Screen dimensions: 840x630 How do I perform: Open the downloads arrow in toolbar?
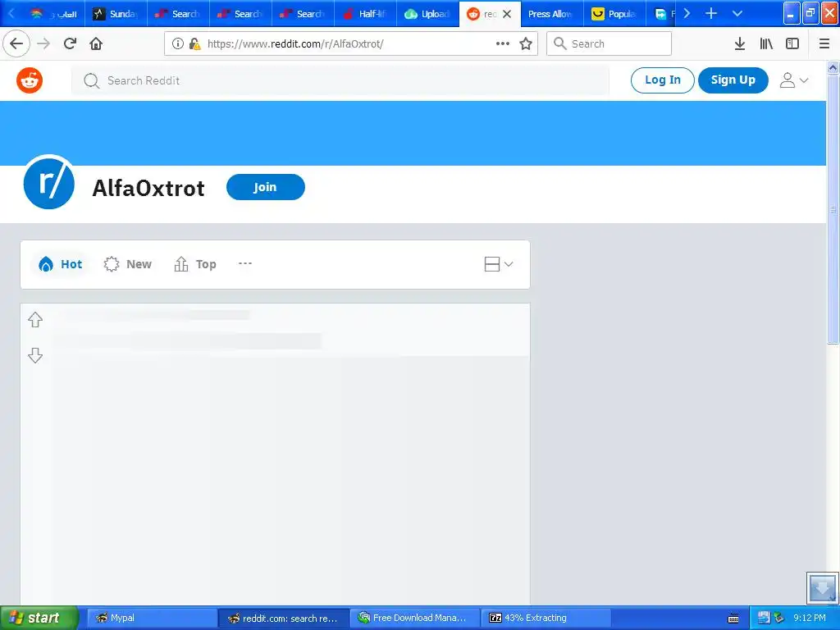pos(740,43)
